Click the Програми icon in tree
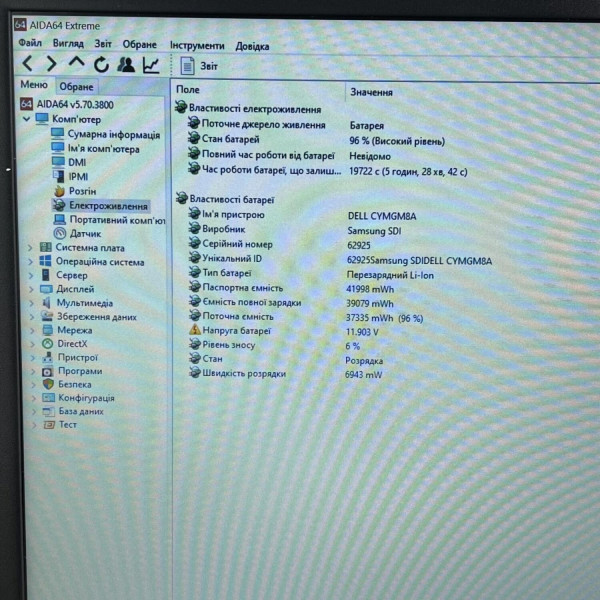Image resolution: width=600 pixels, height=600 pixels. 48,371
